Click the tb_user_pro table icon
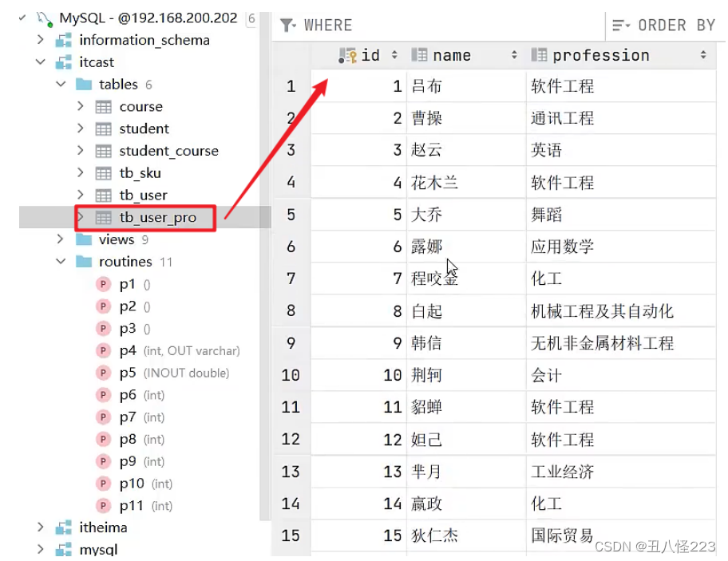The width and height of the screenshot is (728, 561). tap(104, 218)
